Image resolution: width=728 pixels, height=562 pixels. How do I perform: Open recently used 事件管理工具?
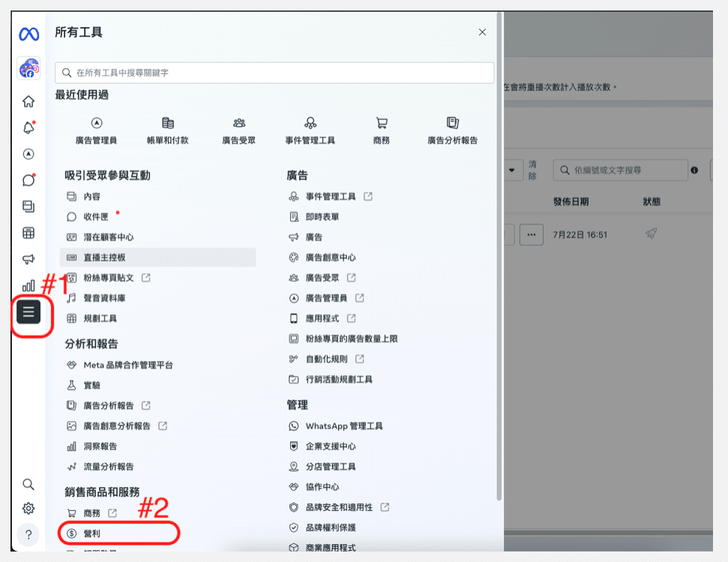click(310, 131)
